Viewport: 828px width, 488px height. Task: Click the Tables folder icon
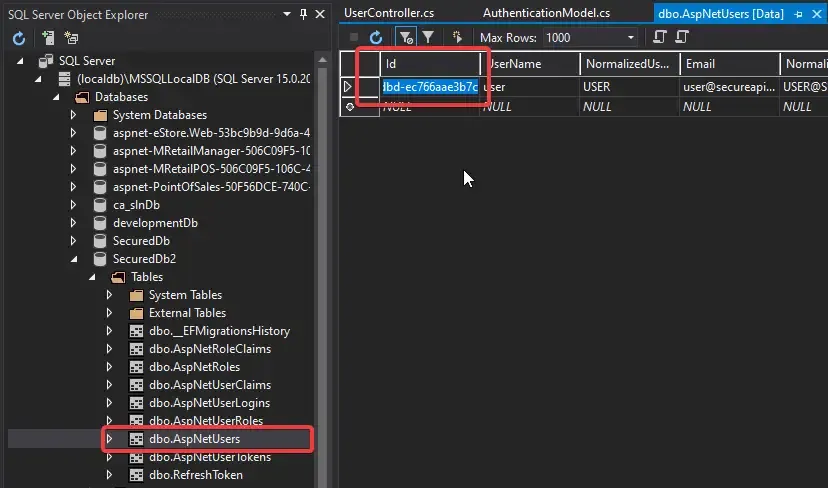coord(118,277)
